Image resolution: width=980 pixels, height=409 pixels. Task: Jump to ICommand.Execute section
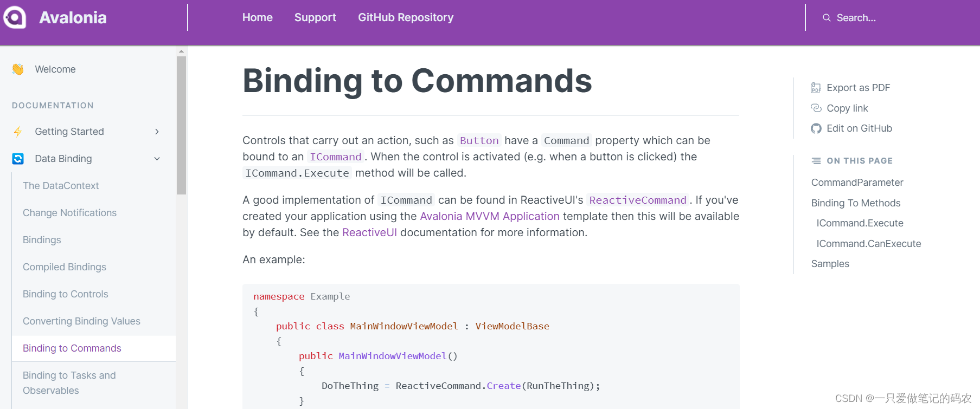[860, 223]
